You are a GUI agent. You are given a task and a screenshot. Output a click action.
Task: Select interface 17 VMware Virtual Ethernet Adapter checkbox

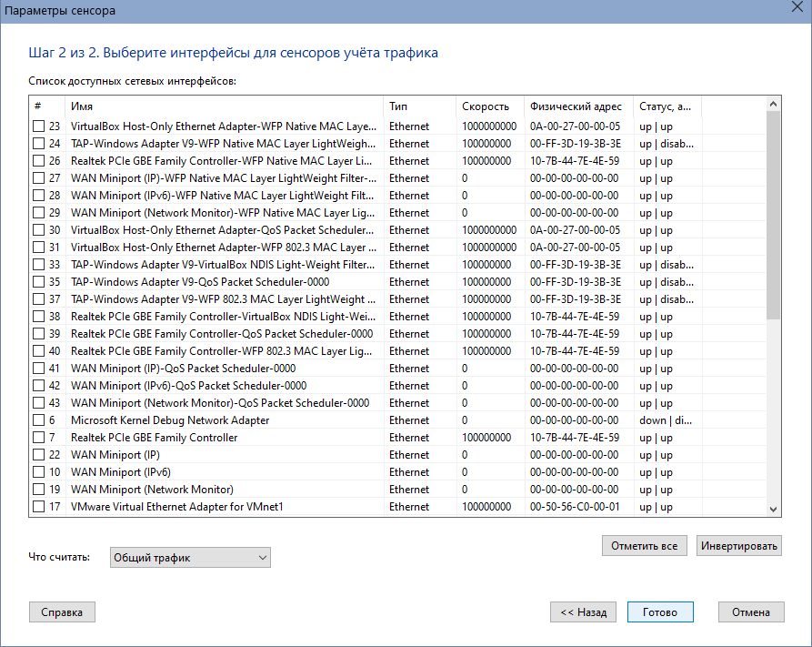click(x=39, y=507)
